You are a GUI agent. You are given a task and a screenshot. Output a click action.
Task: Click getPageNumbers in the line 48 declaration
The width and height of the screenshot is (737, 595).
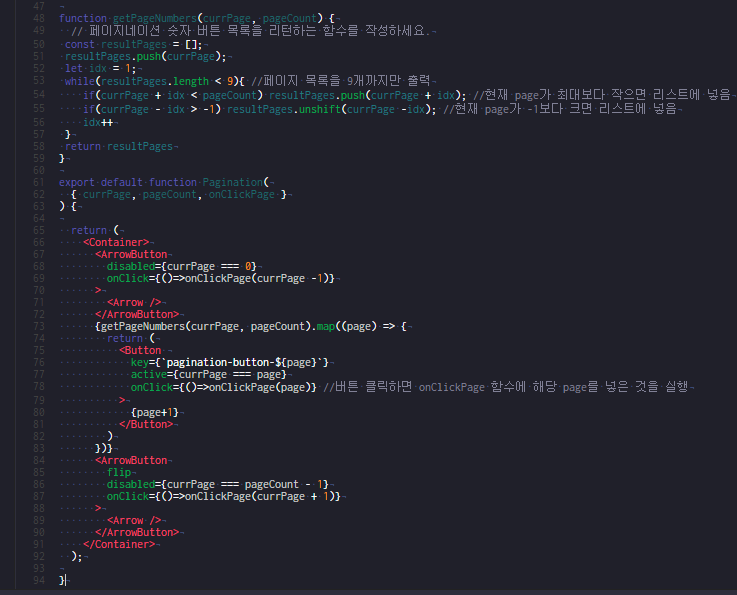pyautogui.click(x=155, y=18)
